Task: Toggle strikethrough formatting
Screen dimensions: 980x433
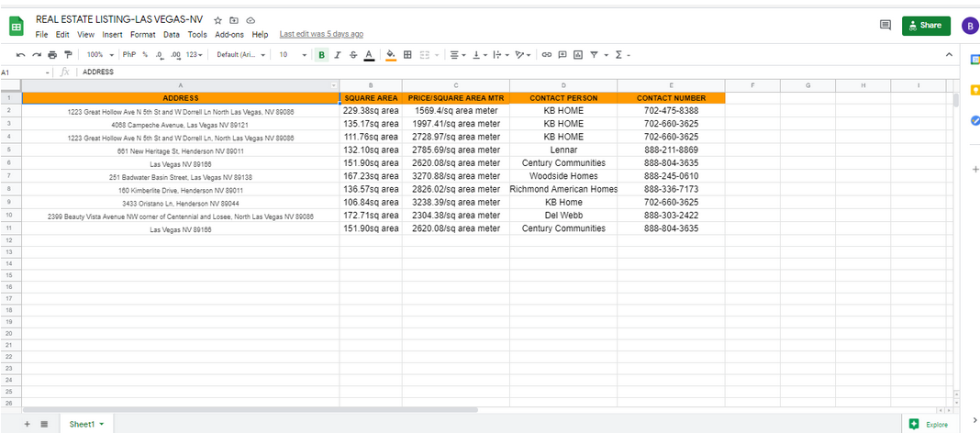Action: point(353,55)
